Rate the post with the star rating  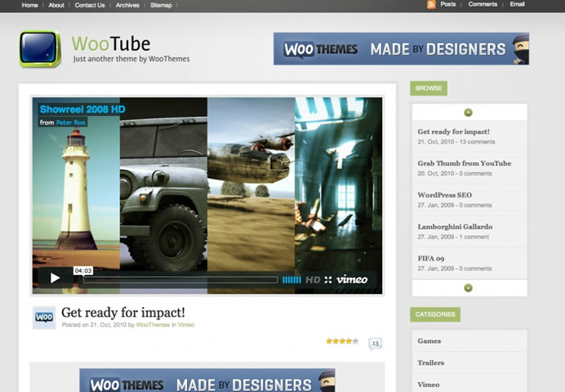pos(342,341)
